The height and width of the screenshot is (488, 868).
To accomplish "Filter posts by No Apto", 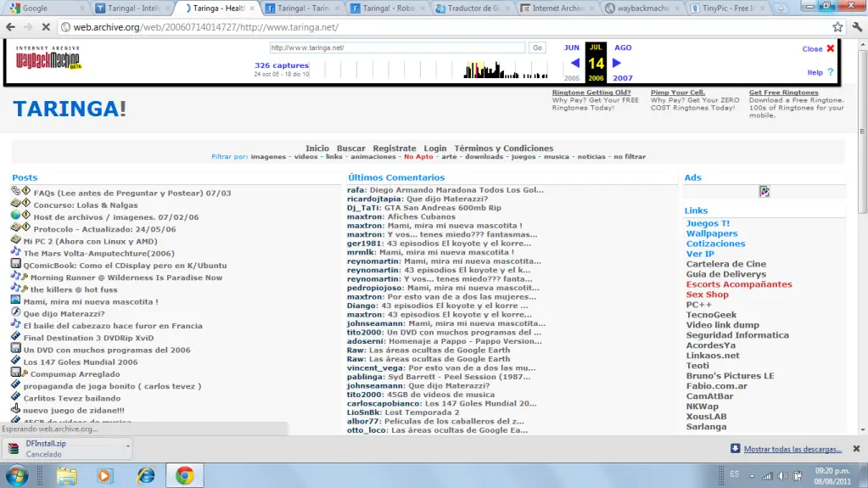I will (x=418, y=157).
